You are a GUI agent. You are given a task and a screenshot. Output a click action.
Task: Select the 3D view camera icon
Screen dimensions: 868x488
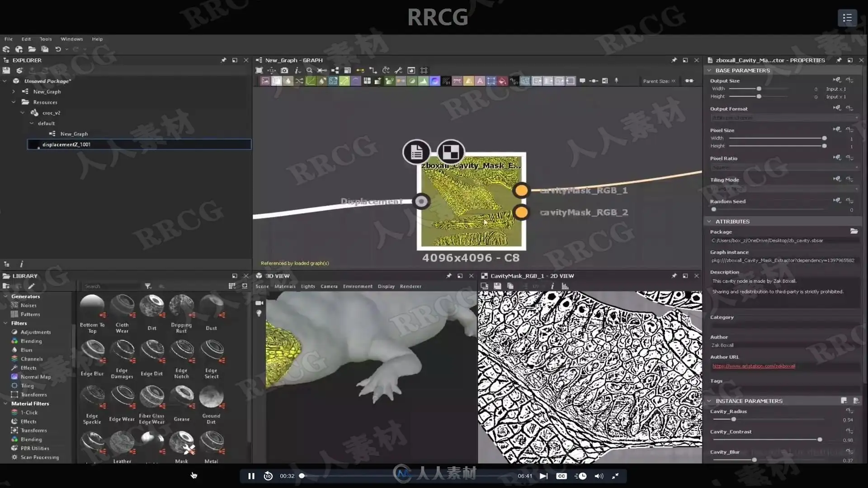(x=259, y=303)
